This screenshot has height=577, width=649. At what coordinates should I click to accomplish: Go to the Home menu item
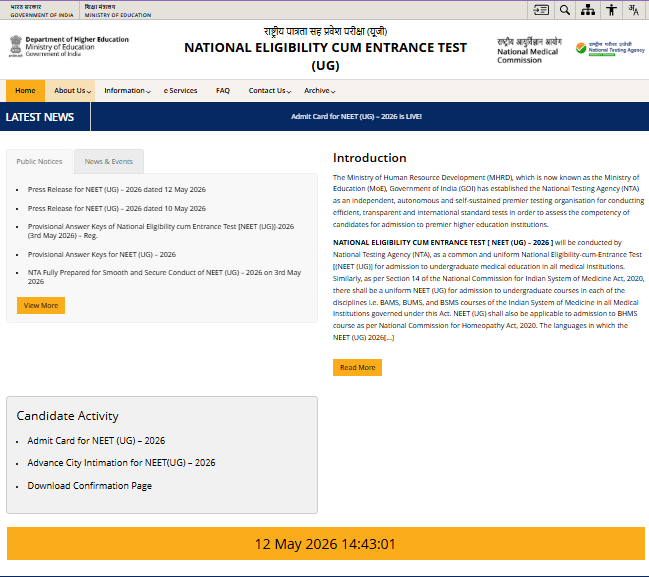pos(25,91)
